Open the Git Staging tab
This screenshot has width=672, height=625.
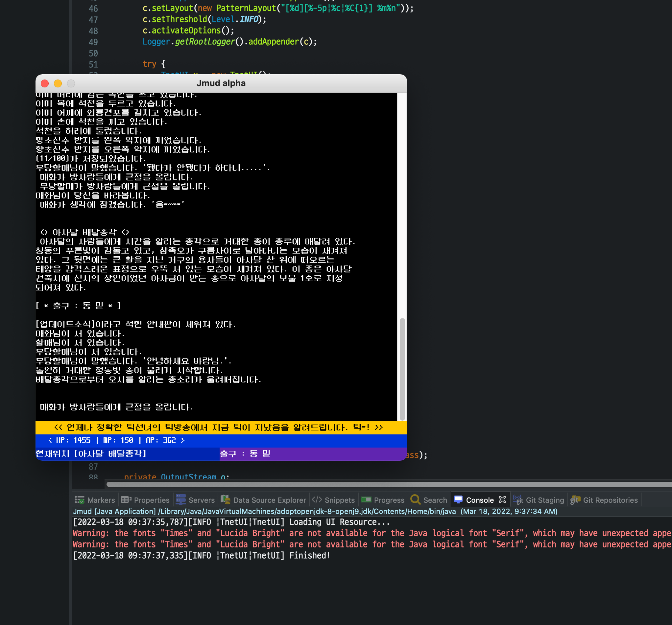pyautogui.click(x=539, y=500)
